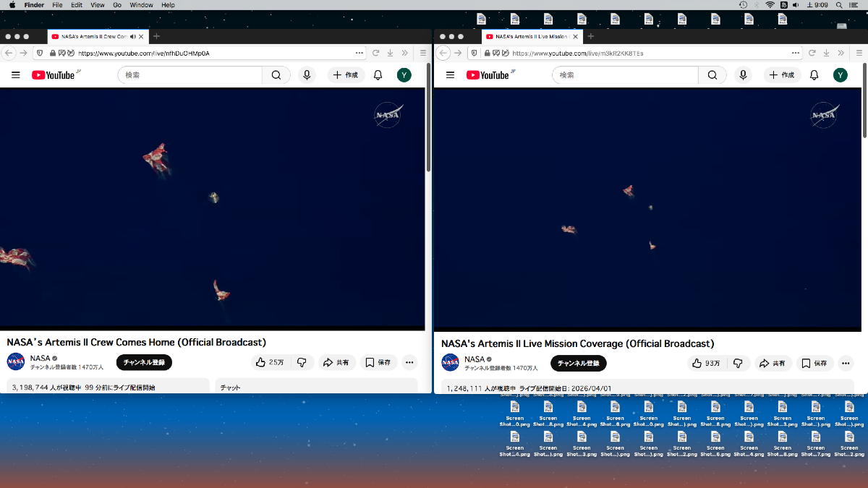Open Spotlight search in the menu bar
Image resolution: width=868 pixels, height=488 pixels.
point(839,5)
